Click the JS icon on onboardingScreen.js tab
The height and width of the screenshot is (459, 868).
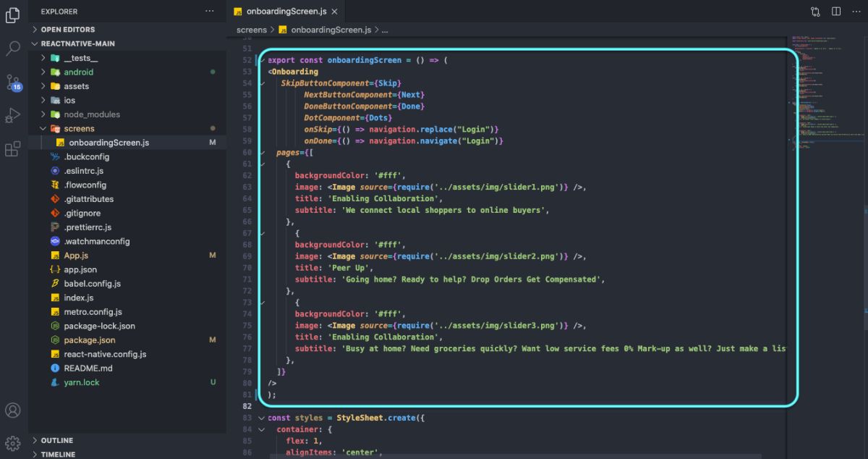238,12
